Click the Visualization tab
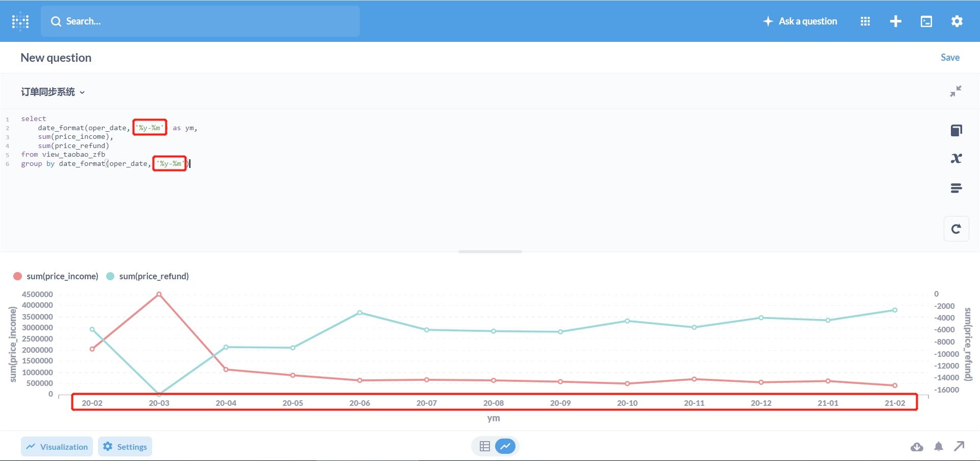This screenshot has width=980, height=461. pyautogui.click(x=57, y=446)
